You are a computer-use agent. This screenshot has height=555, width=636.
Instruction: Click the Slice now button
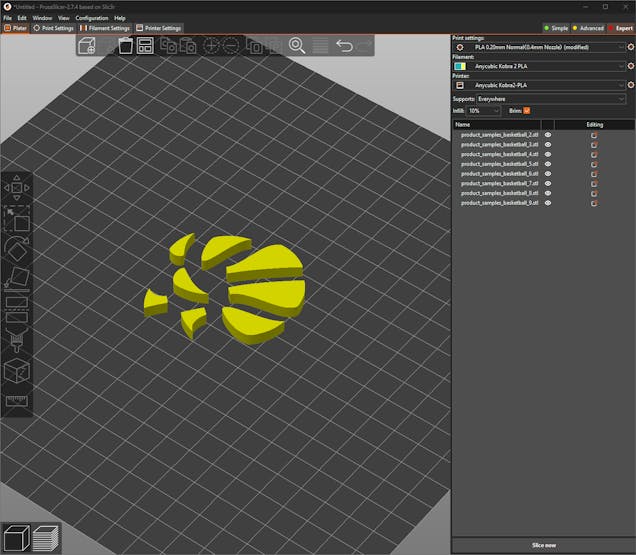click(543, 545)
